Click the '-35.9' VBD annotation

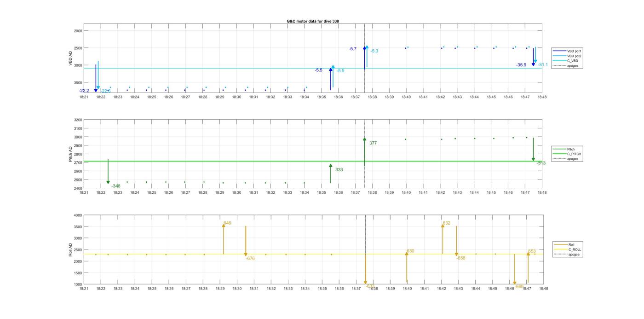521,65
